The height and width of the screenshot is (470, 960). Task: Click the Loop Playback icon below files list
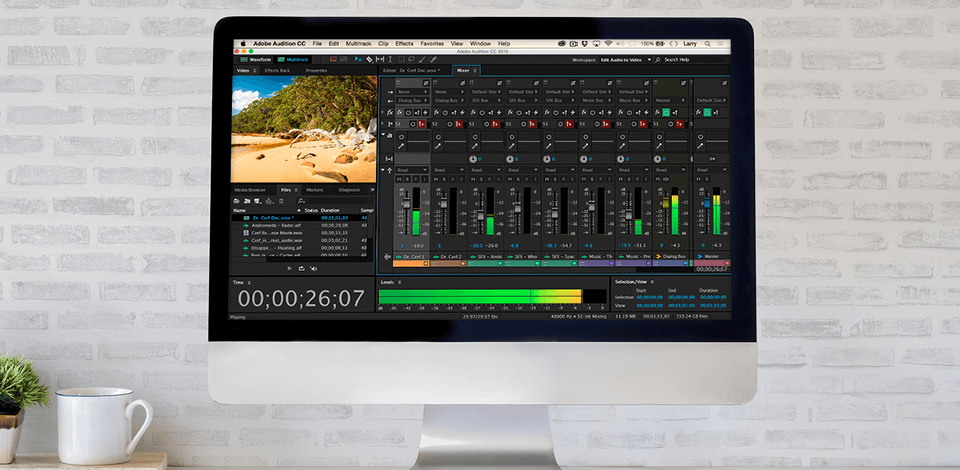(302, 269)
